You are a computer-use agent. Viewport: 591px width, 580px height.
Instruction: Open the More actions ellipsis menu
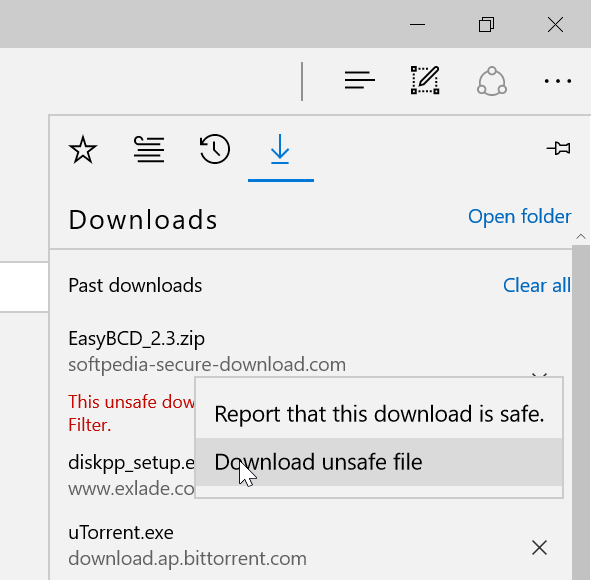pyautogui.click(x=557, y=81)
